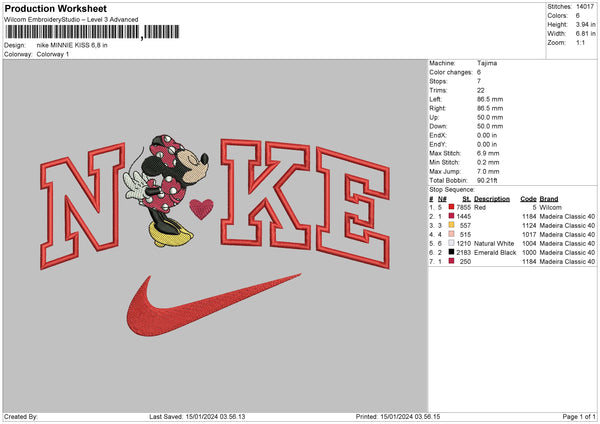Click the outlined letter N in the design
The height and width of the screenshot is (424, 600).
[x=83, y=206]
